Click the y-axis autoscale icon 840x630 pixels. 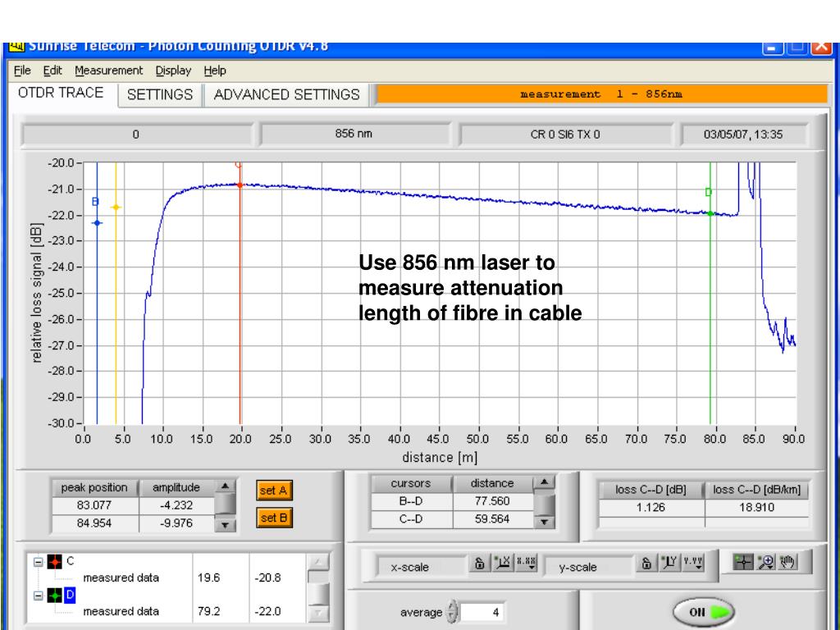[669, 563]
